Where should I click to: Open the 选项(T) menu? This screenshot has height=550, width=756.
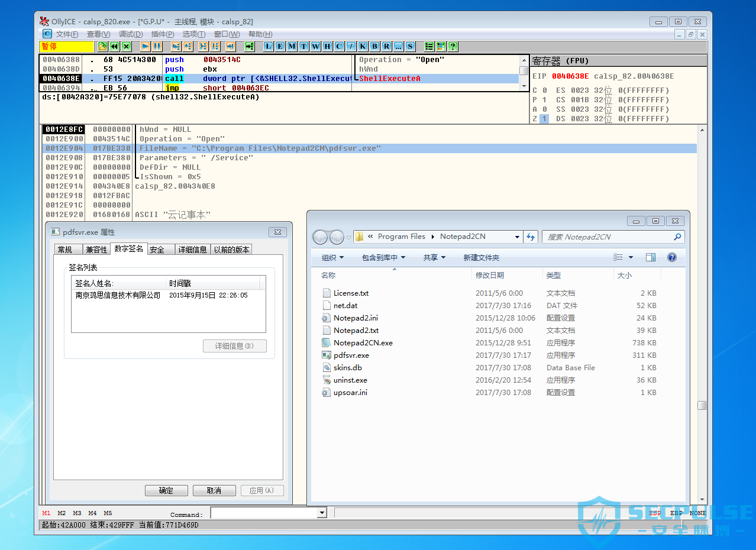point(194,34)
